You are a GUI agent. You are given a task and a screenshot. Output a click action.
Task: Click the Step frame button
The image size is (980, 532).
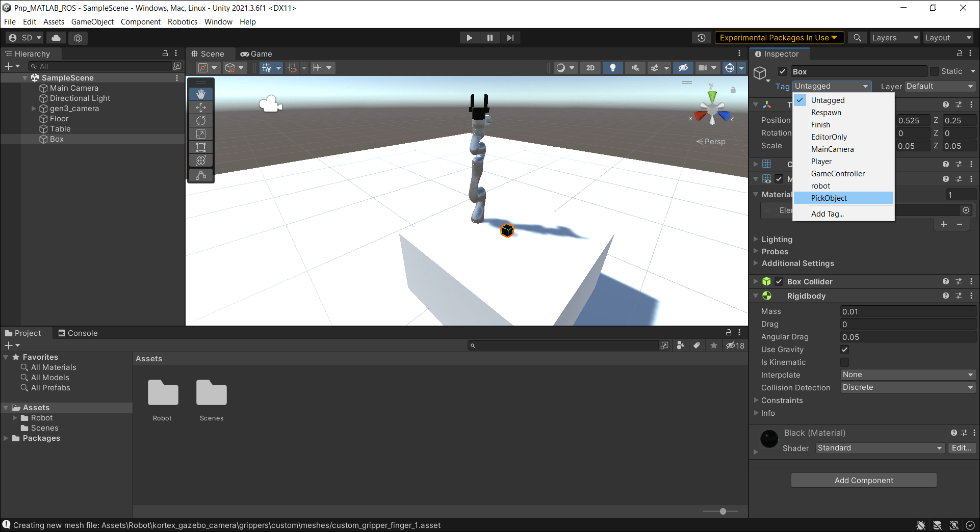click(510, 38)
